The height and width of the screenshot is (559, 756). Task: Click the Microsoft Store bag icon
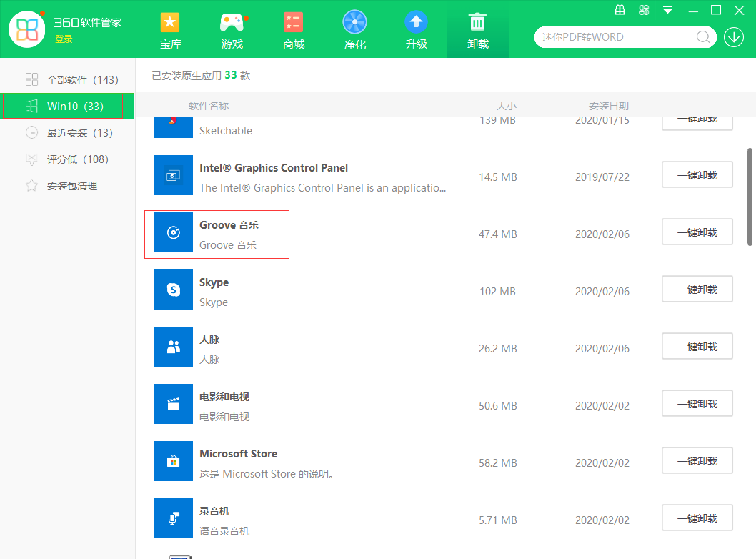pos(173,461)
